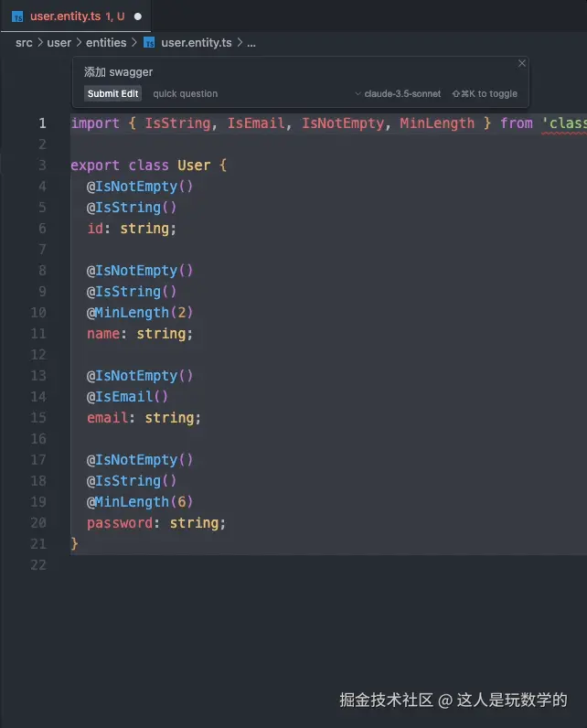Screen dimensions: 587x728
Task: Close the inline AI edit prompt
Action: click(522, 63)
